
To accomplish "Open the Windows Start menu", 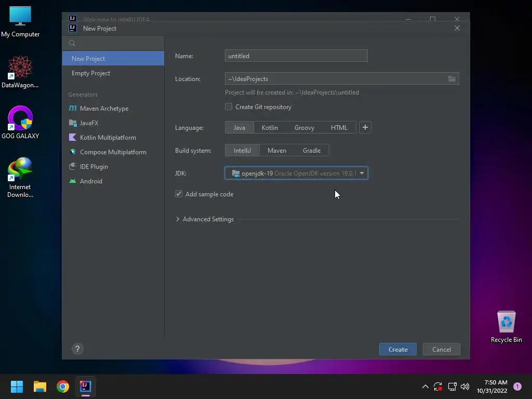I will point(17,387).
